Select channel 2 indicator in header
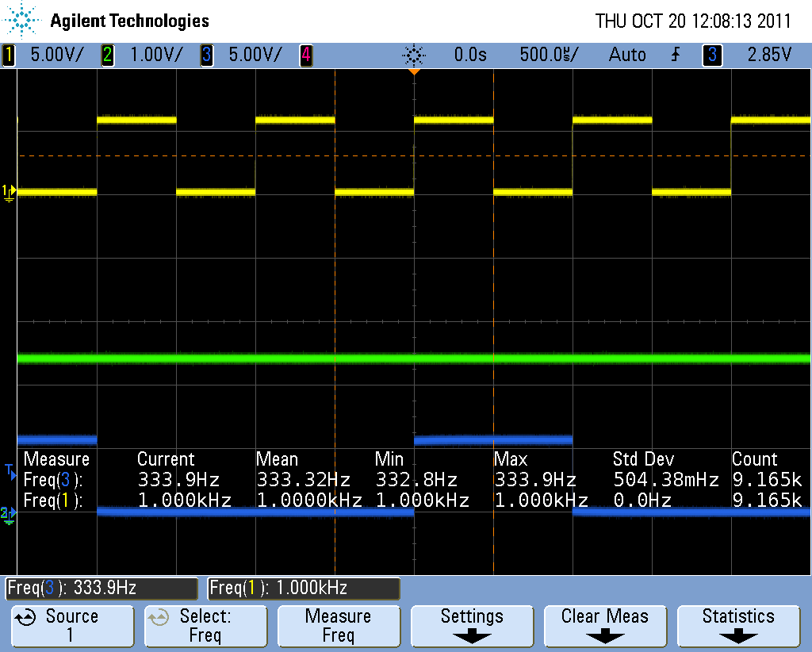Viewport: 812px width, 652px height. [x=107, y=55]
